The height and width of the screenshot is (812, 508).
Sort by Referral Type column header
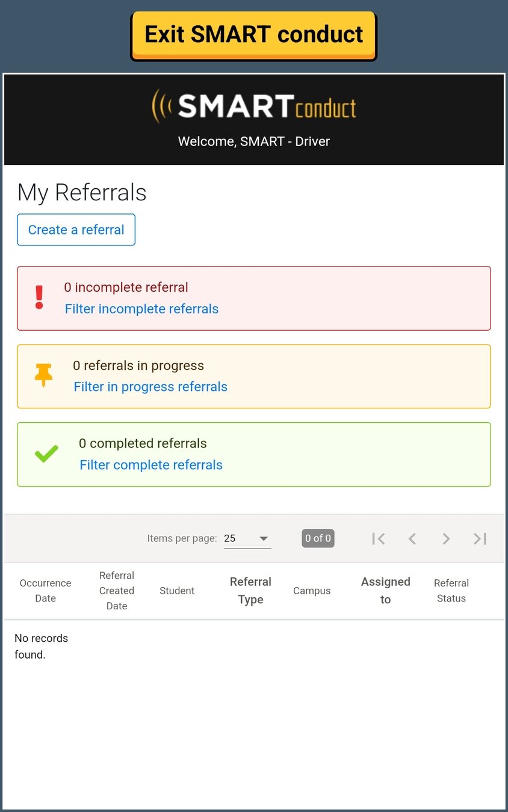tap(250, 591)
